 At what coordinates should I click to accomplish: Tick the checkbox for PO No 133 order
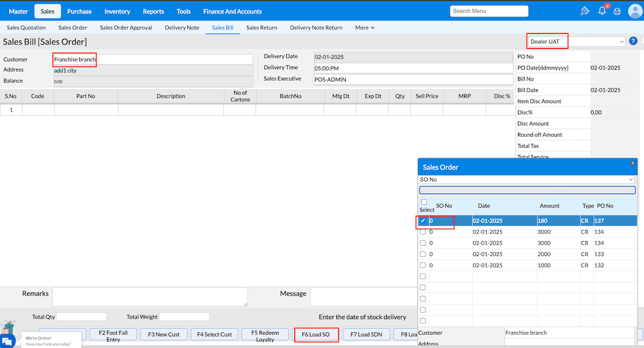point(423,254)
